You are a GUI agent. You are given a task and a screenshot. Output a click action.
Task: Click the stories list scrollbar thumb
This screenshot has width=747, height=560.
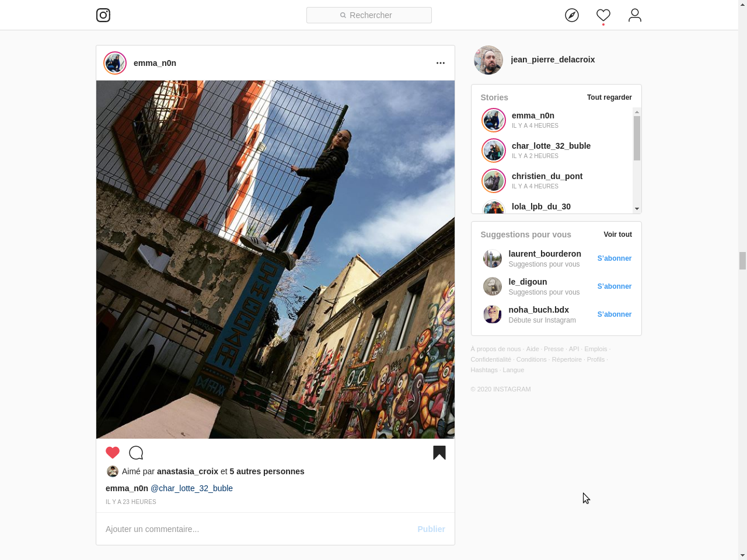(x=637, y=138)
